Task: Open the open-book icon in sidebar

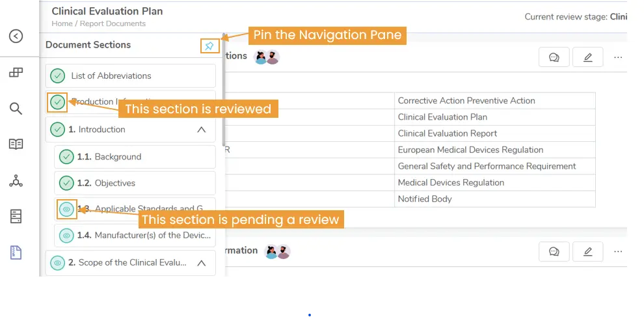Action: point(16,145)
